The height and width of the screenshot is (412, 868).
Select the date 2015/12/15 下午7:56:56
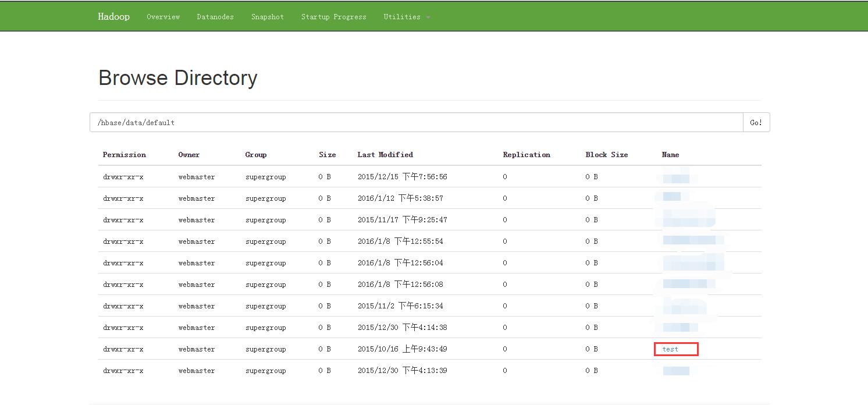coord(403,177)
